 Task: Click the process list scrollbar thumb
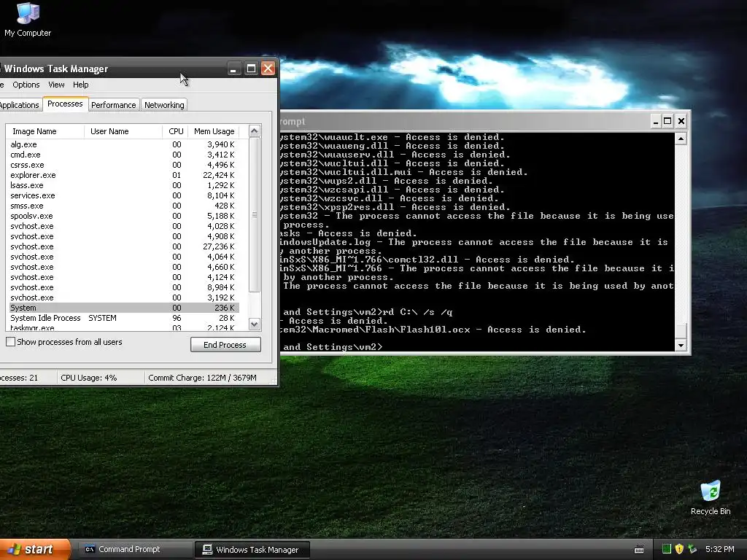(255, 215)
